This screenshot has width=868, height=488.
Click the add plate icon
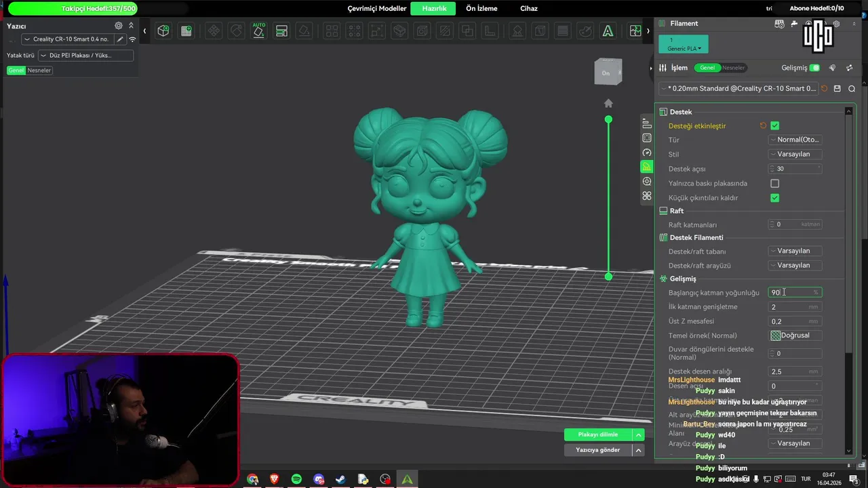click(186, 30)
